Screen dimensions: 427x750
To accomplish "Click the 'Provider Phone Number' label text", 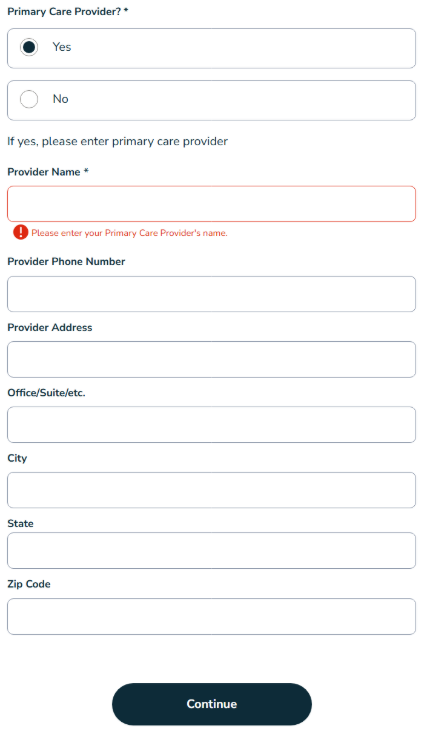I will tap(66, 262).
